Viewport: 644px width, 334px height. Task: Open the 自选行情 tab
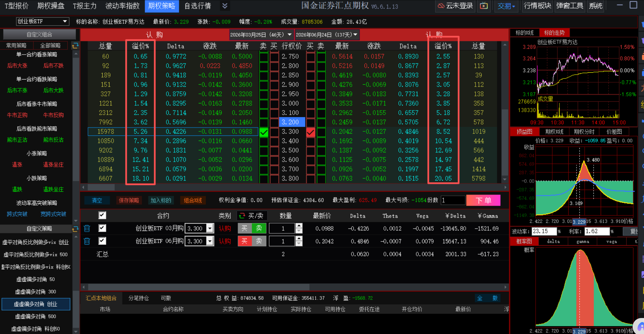coord(198,6)
